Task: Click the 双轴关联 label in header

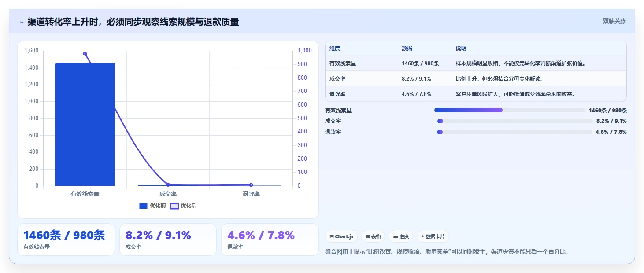Action: pyautogui.click(x=614, y=21)
